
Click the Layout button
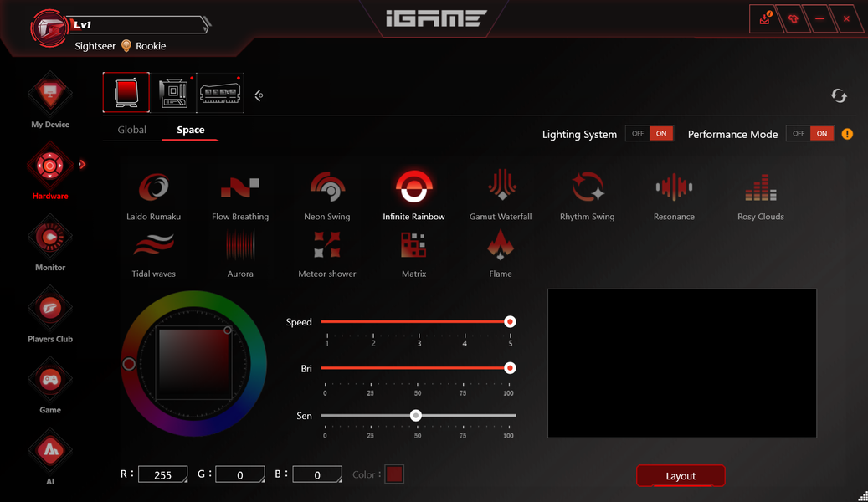[681, 476]
